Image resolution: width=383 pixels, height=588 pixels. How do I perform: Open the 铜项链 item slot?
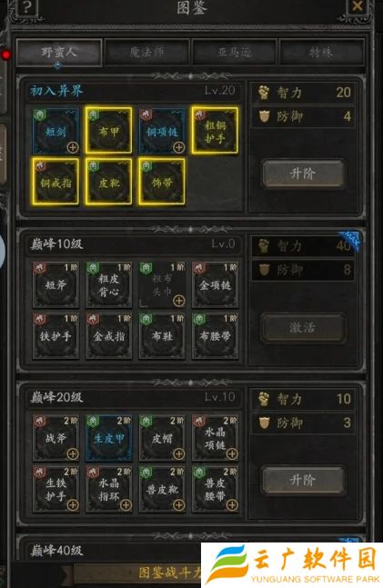pyautogui.click(x=162, y=131)
